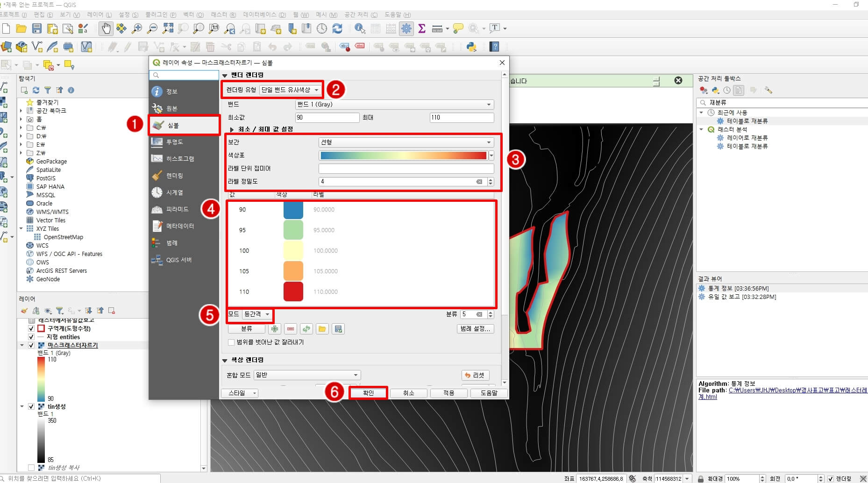Screen dimensions: 868x483
Task: Click the Refresh map icon
Action: (x=337, y=28)
